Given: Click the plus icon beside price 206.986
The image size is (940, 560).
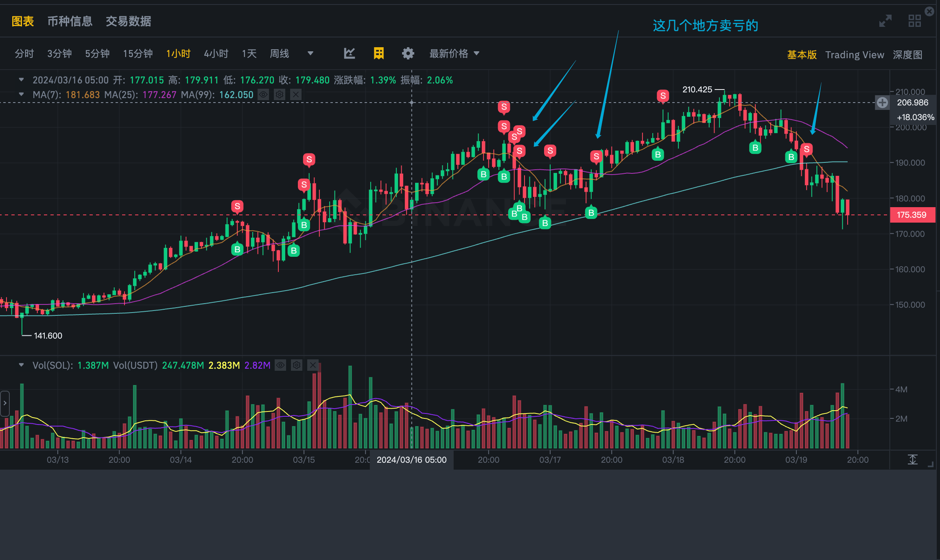Looking at the screenshot, I should tap(882, 103).
